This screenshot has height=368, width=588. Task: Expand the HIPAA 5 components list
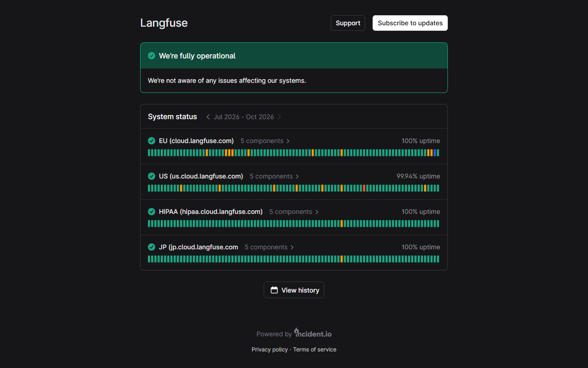[x=294, y=212]
